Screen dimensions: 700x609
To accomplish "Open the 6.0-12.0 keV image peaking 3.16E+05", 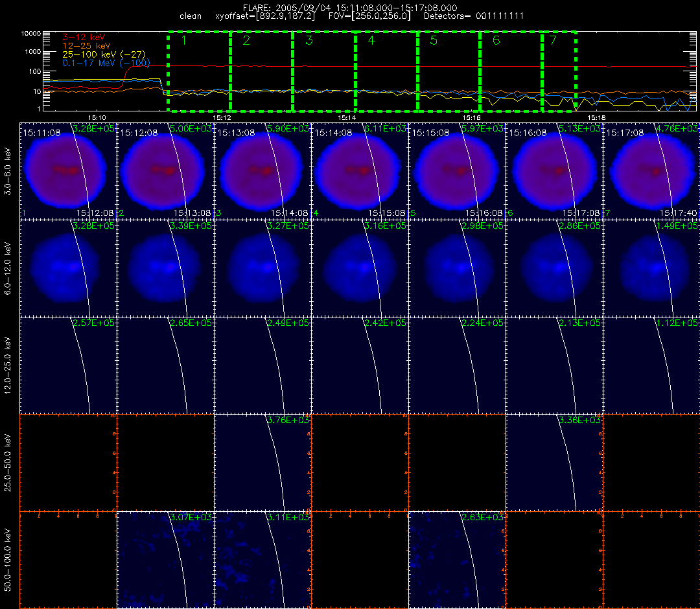I will [x=360, y=269].
